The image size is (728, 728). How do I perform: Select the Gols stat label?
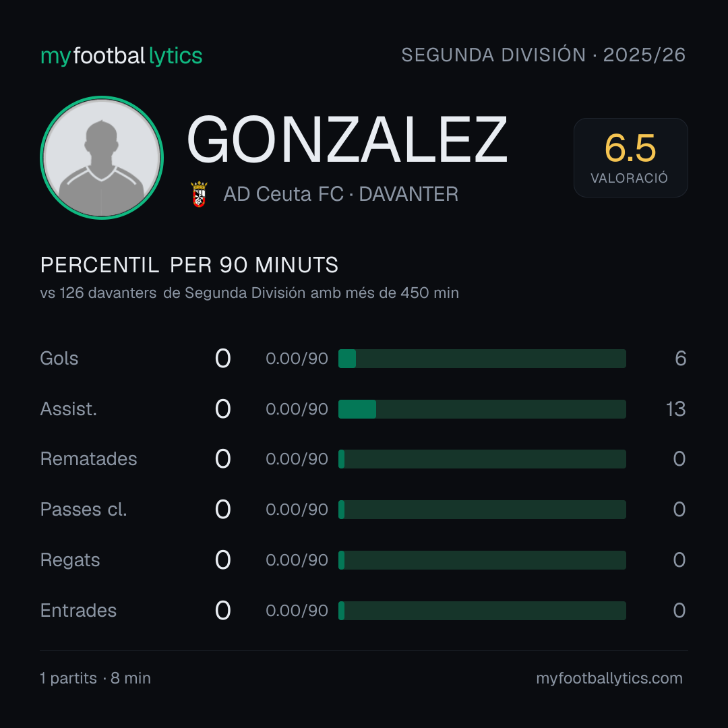[x=59, y=359]
